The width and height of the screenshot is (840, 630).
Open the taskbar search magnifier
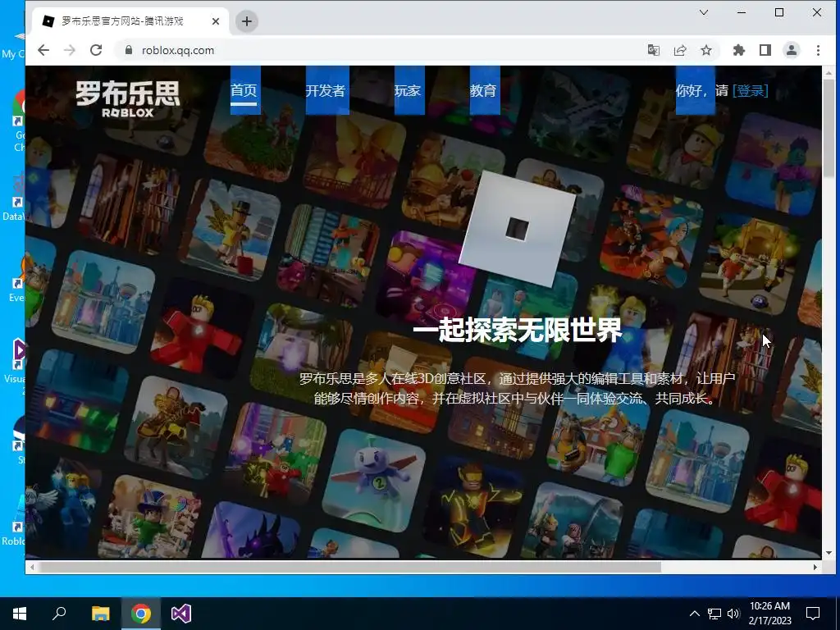(59, 614)
